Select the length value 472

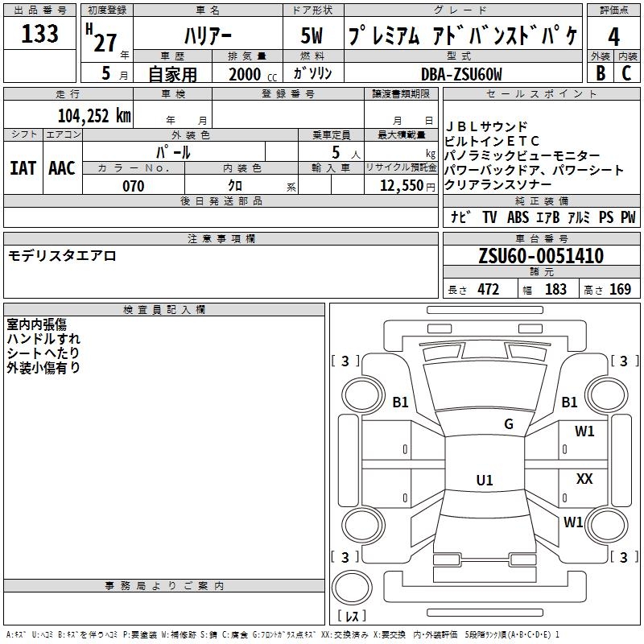pyautogui.click(x=489, y=290)
